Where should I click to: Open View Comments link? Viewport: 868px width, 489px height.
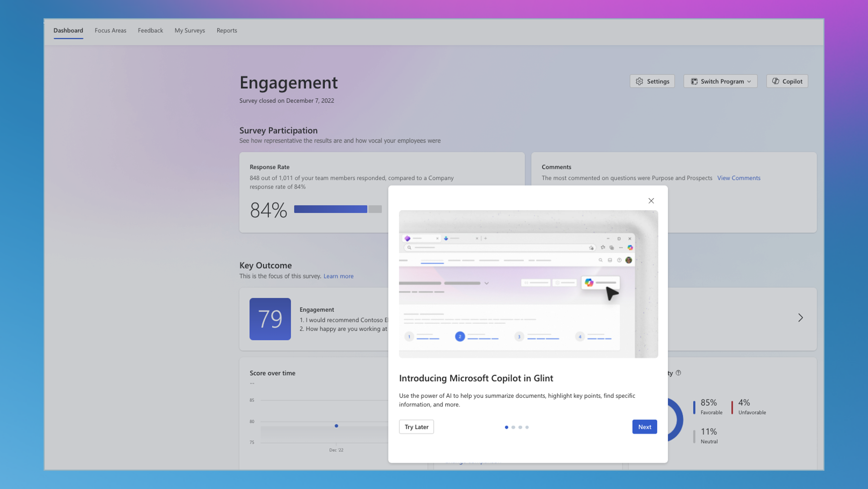(x=739, y=178)
